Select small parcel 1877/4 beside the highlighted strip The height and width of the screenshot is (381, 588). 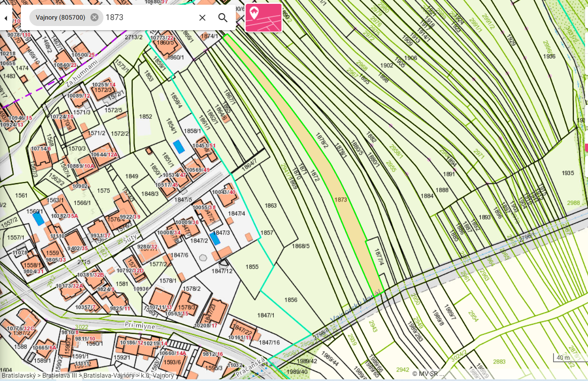coord(378,257)
